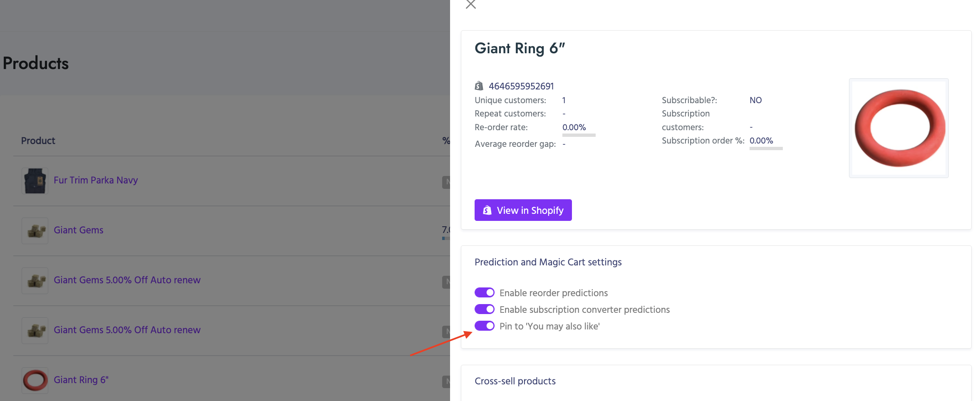Screen dimensions: 980x401
Task: Click the Cross-sell products section heading
Action: (515, 381)
